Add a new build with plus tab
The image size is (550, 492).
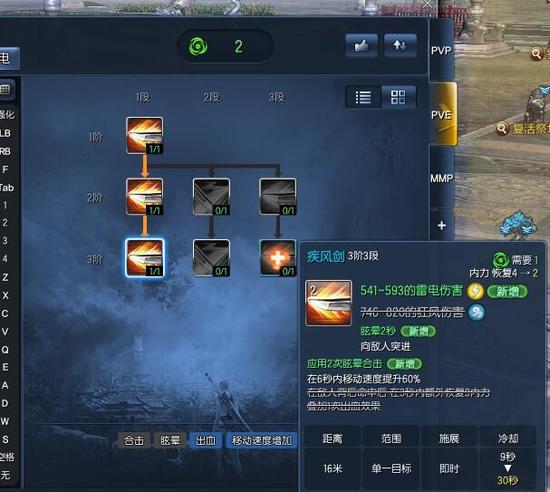click(x=442, y=225)
